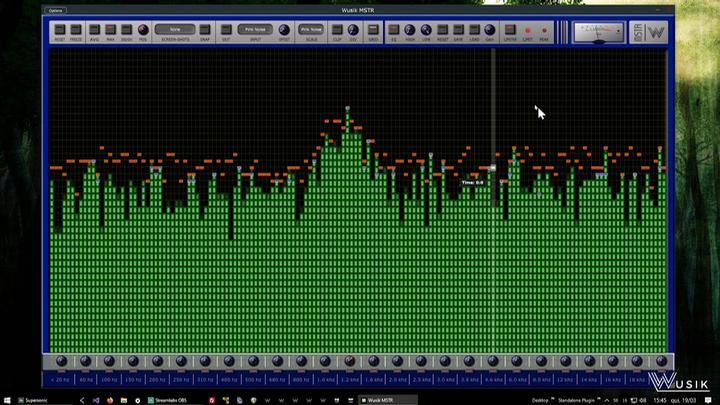The width and height of the screenshot is (720, 405).
Task: Open File Explorer from the taskbar
Action: pyautogui.click(x=124, y=400)
